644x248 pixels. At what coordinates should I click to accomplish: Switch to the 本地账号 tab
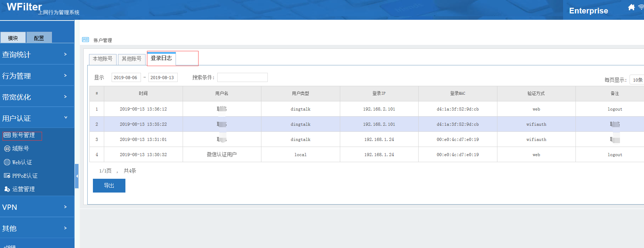(102, 59)
